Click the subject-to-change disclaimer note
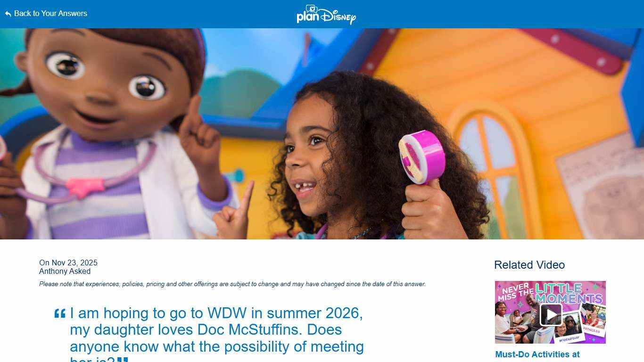The height and width of the screenshot is (362, 644). (232, 284)
